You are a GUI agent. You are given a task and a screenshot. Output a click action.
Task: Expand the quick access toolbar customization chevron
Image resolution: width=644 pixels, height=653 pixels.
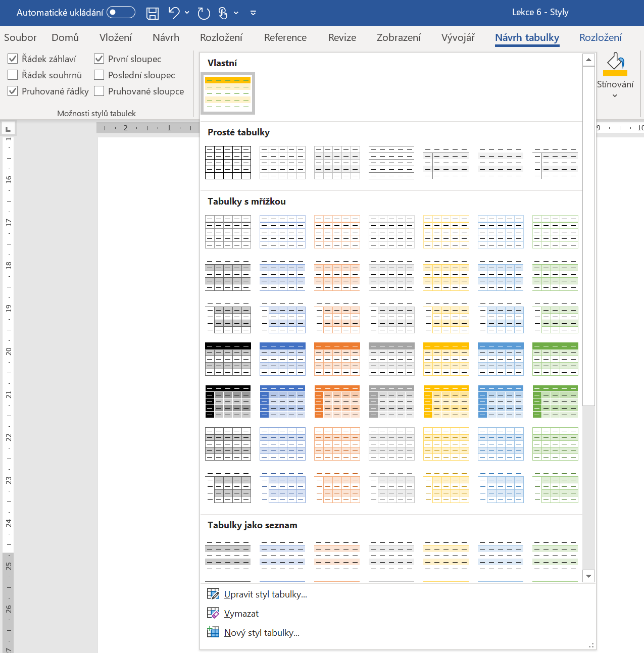[x=253, y=13]
